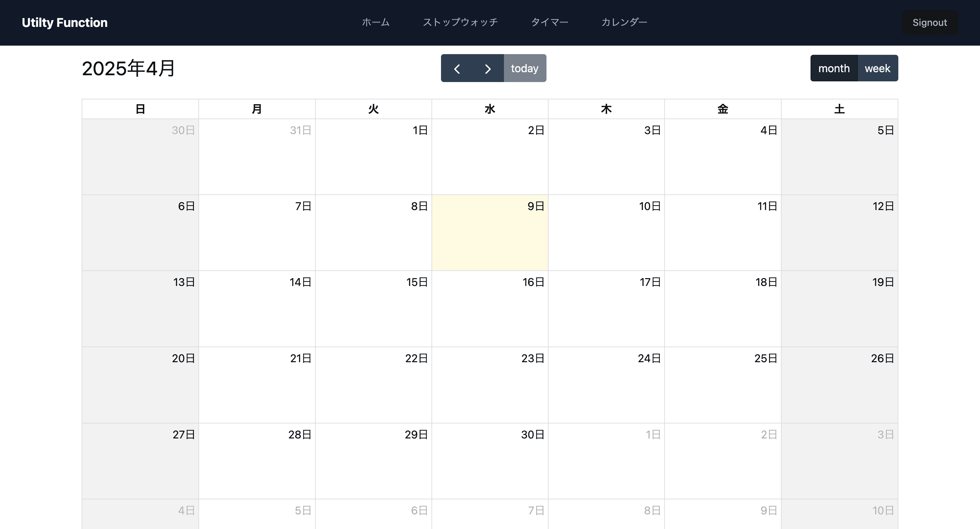Click the 木 weekday column header

click(x=606, y=109)
